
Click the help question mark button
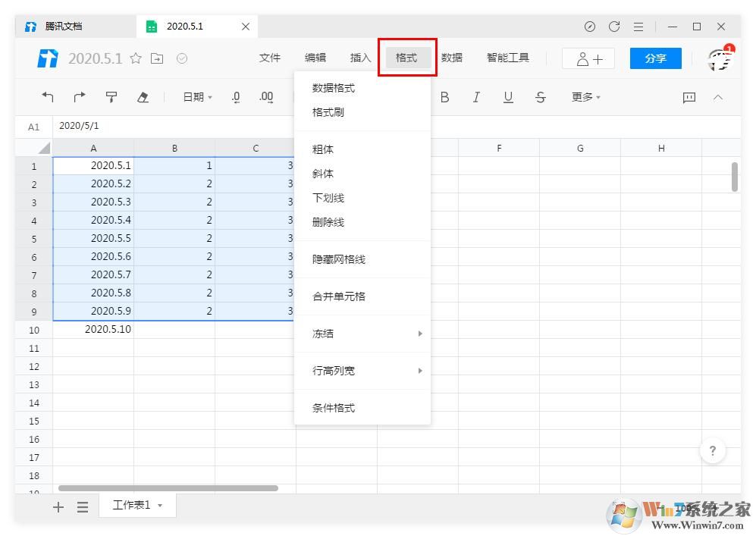click(x=713, y=450)
